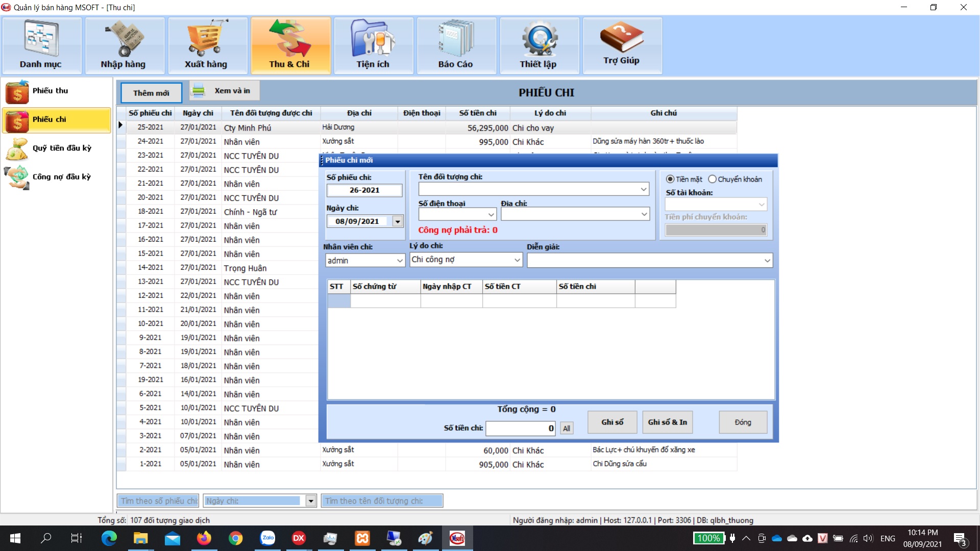Select Chuyển khoản payment option

click(x=735, y=179)
